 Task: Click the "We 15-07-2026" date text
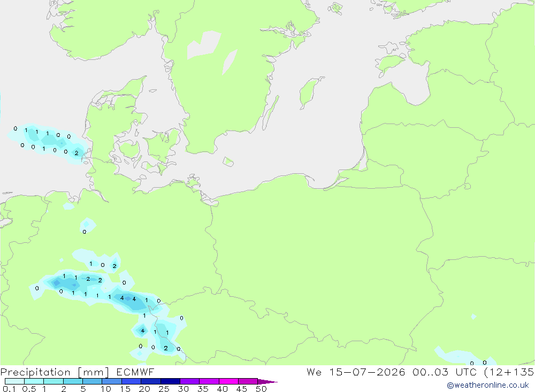356,372
